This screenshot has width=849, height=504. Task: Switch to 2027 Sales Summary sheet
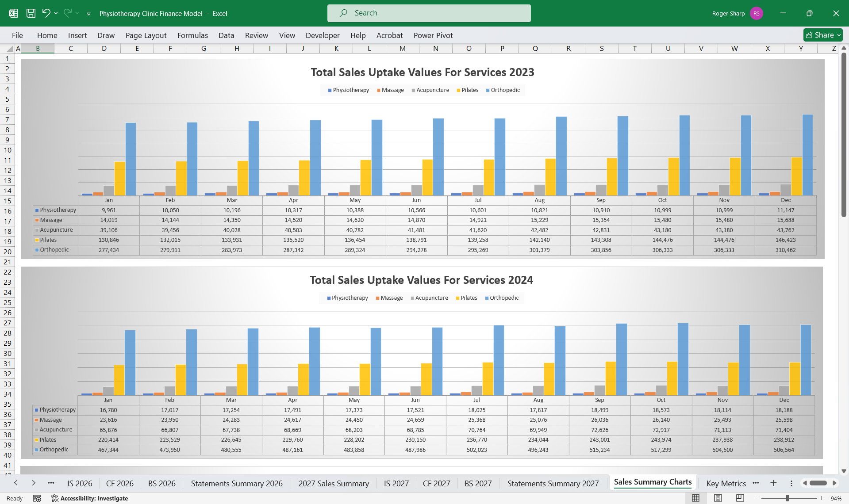point(334,484)
